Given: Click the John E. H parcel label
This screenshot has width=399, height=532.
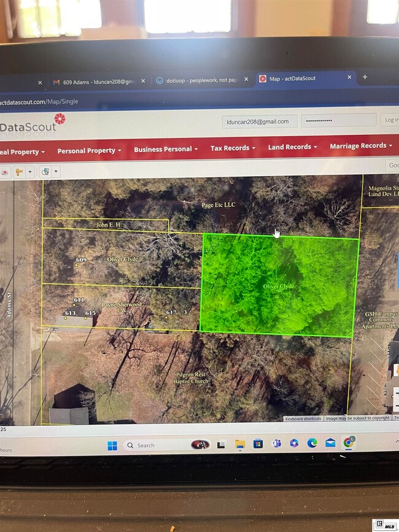Looking at the screenshot, I should 108,225.
